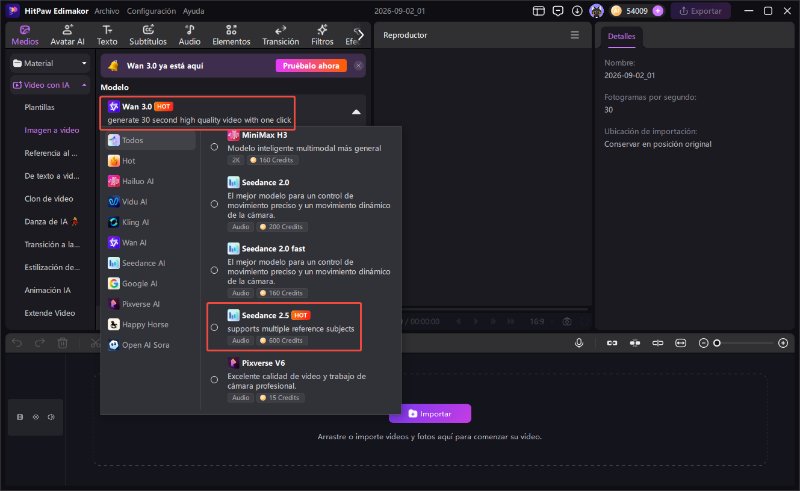Open the download center icon
The image size is (800, 491).
click(x=577, y=11)
